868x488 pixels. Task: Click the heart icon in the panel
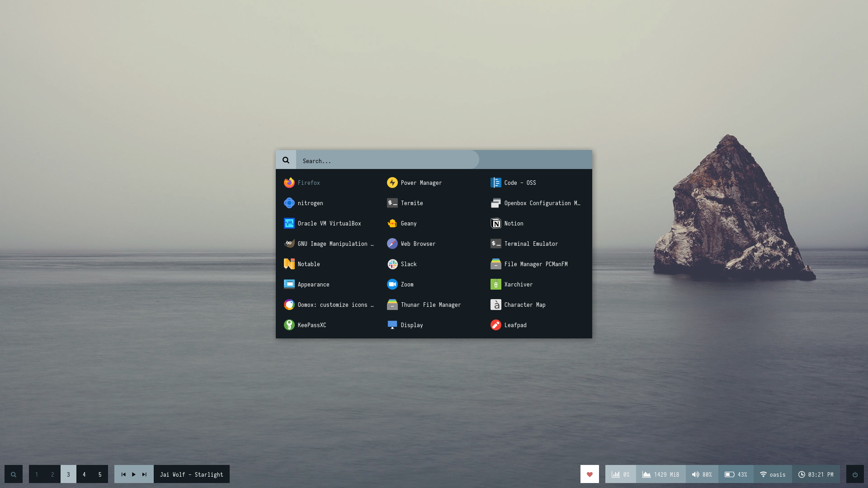tap(590, 474)
